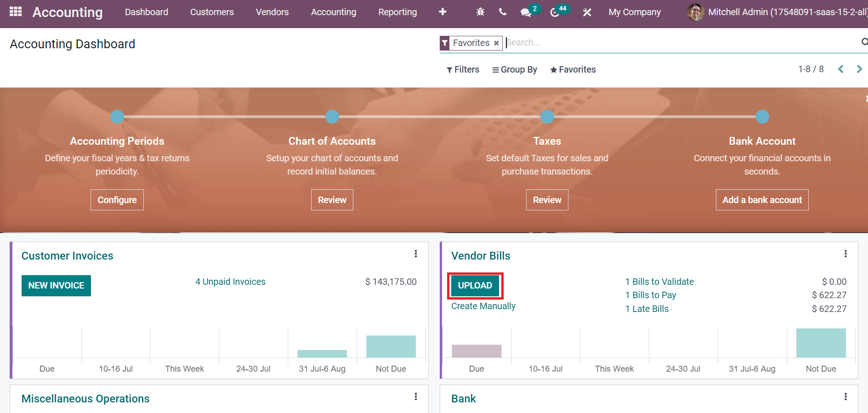Open the apps grid menu icon
Image resolution: width=868 pixels, height=413 pixels.
[x=16, y=12]
